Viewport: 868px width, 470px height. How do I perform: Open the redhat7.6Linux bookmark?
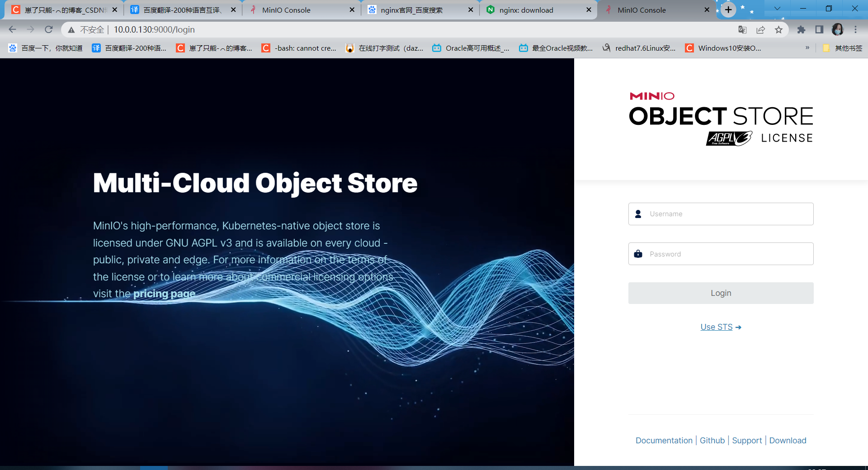tap(639, 48)
